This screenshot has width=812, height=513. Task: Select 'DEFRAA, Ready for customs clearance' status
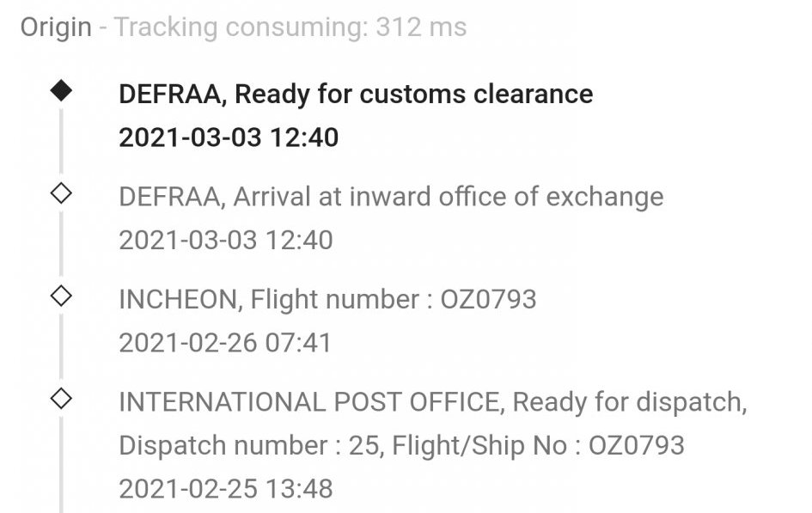click(356, 95)
